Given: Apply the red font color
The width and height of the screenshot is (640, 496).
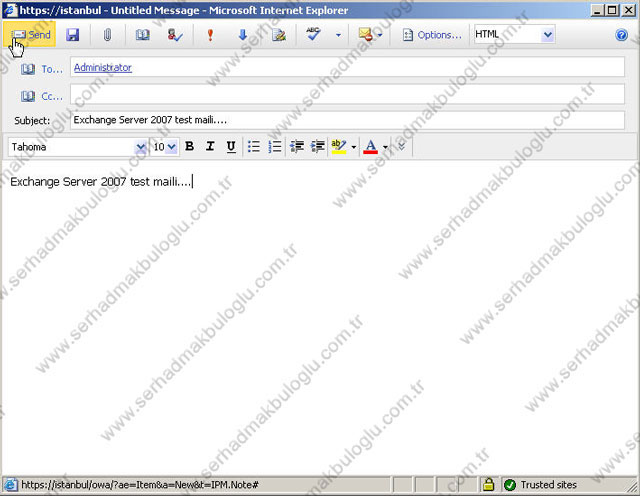Looking at the screenshot, I should pos(371,147).
